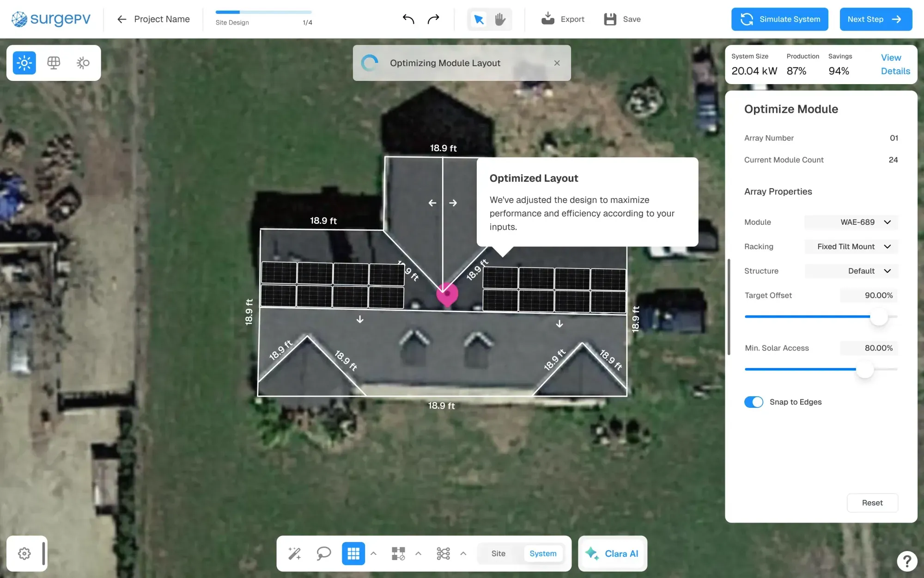Open Clara AI assistant
The height and width of the screenshot is (578, 924).
pos(612,553)
